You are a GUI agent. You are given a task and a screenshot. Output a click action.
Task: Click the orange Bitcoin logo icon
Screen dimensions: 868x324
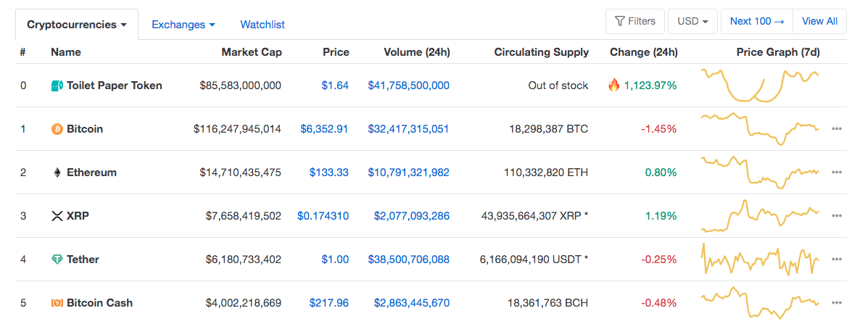(x=57, y=129)
